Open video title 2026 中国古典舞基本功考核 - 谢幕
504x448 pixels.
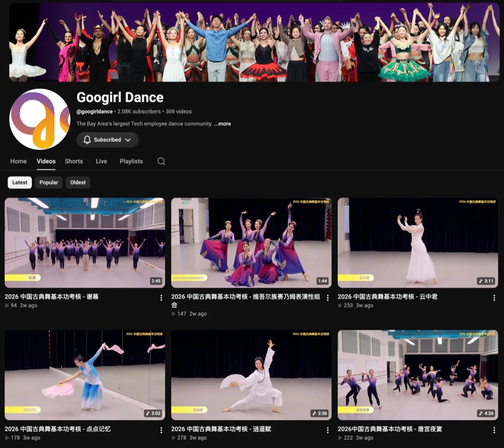51,297
